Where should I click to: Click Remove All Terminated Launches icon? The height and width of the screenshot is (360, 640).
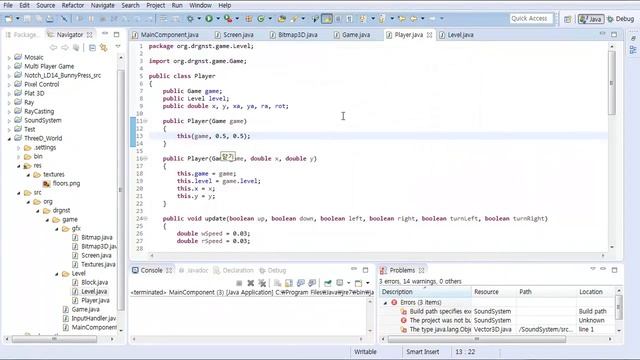tap(262, 283)
